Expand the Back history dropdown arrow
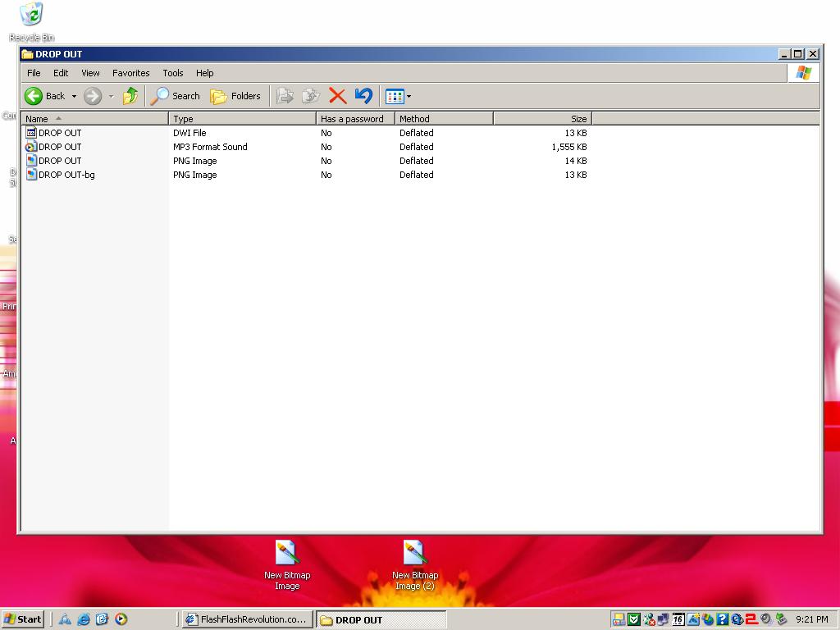This screenshot has height=630, width=840. point(74,97)
